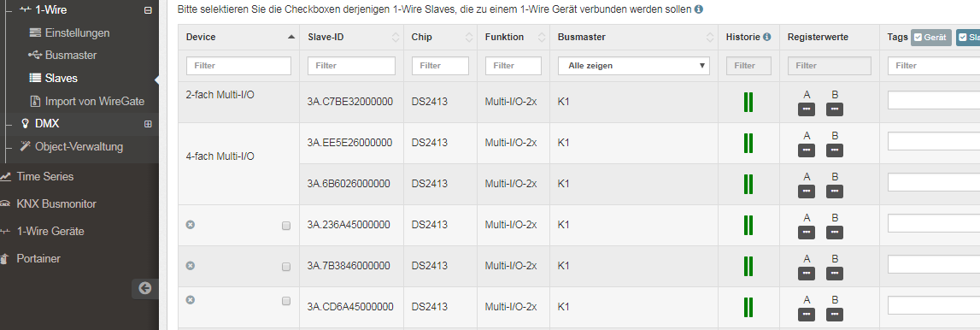Click the Gerät tags button
The width and height of the screenshot is (980, 330).
click(x=931, y=38)
